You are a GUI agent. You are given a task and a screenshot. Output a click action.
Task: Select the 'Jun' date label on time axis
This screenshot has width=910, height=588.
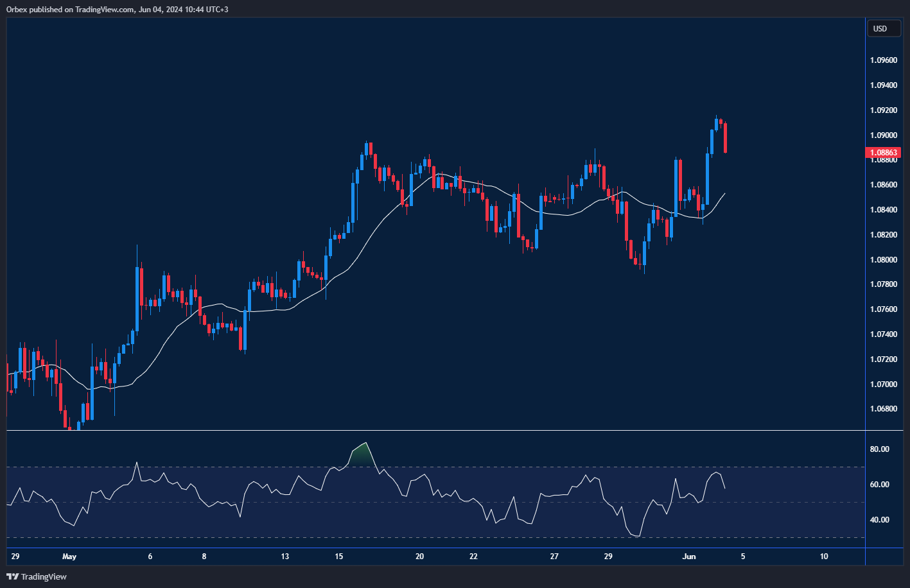(688, 557)
